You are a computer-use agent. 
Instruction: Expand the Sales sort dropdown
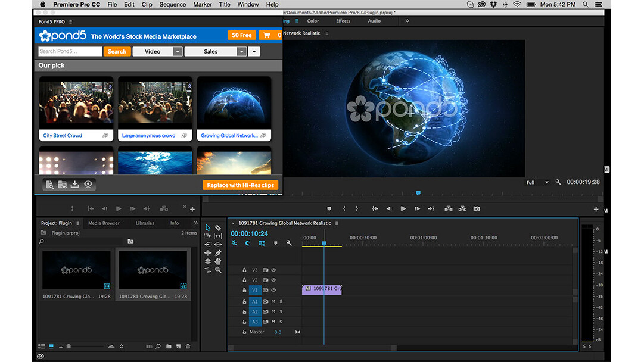click(241, 52)
